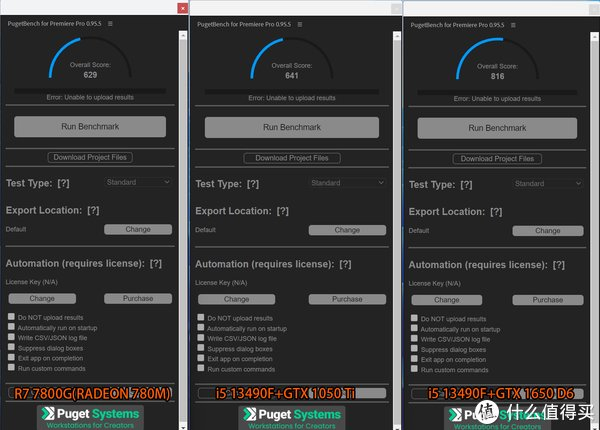Click Export Location [?] help in 641 panel
600x430 pixels.
pos(283,211)
